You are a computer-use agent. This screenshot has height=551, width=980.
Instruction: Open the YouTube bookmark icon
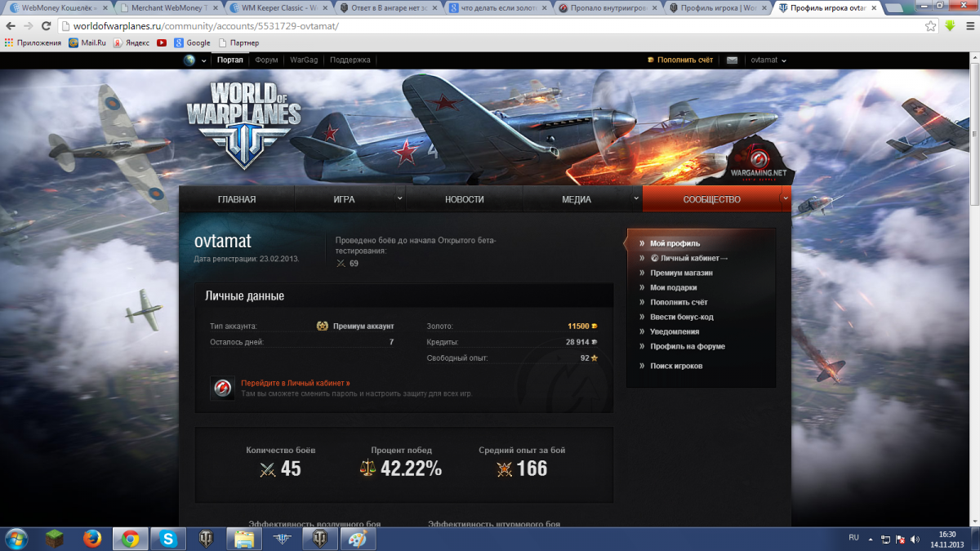click(162, 42)
